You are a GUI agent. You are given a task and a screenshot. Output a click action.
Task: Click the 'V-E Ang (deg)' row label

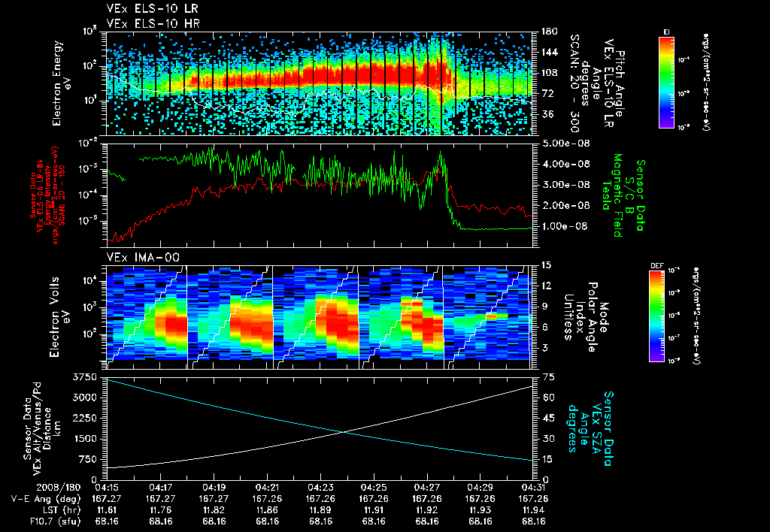(x=46, y=499)
